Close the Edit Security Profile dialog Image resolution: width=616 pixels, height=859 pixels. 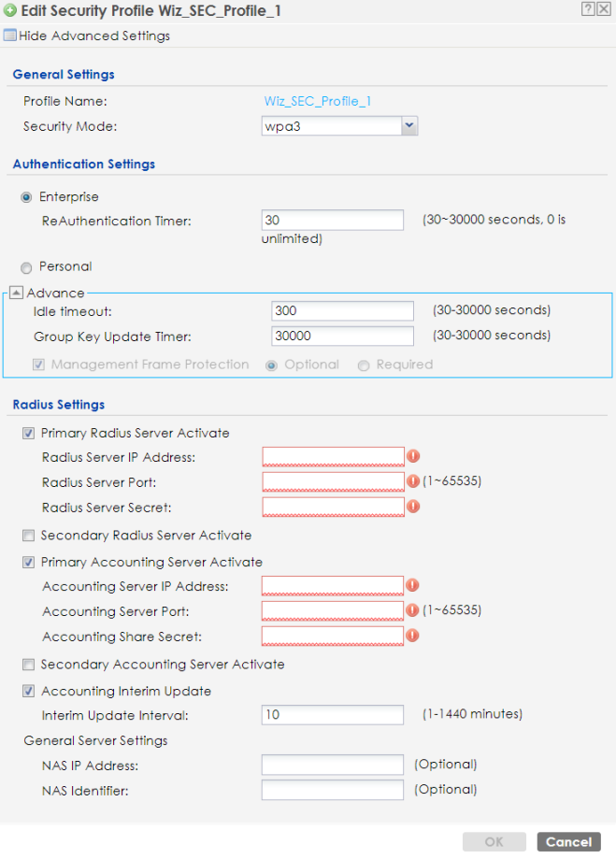point(603,9)
